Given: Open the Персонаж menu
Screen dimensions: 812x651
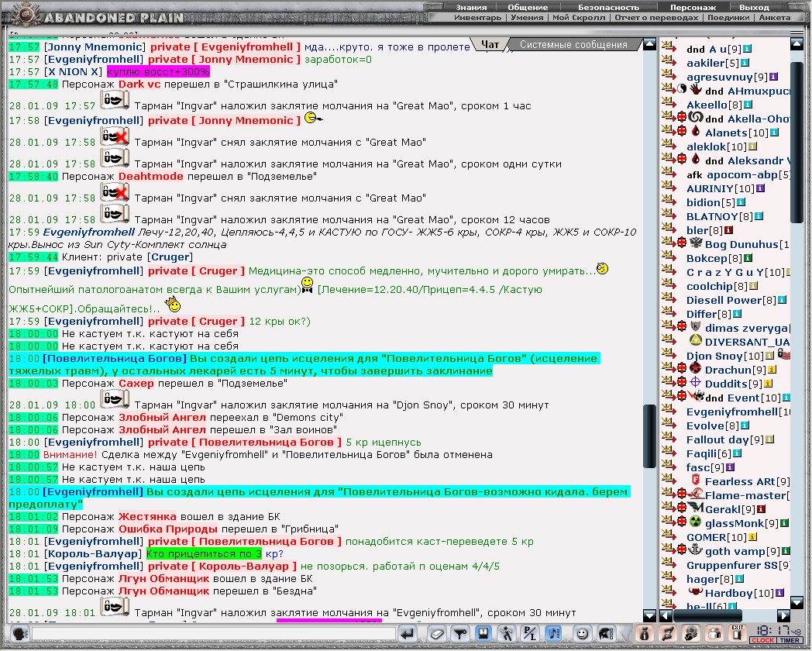Looking at the screenshot, I should [x=693, y=7].
